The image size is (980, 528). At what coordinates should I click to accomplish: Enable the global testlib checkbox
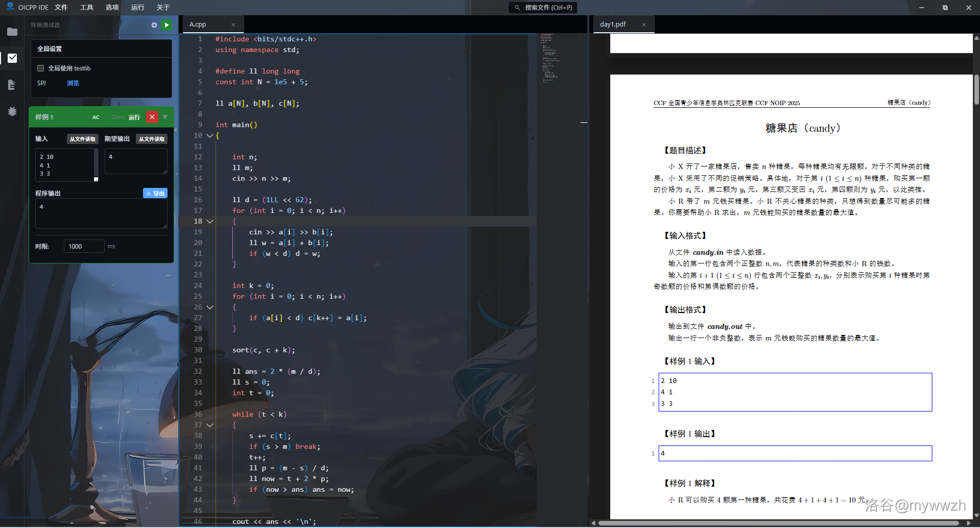(41, 68)
